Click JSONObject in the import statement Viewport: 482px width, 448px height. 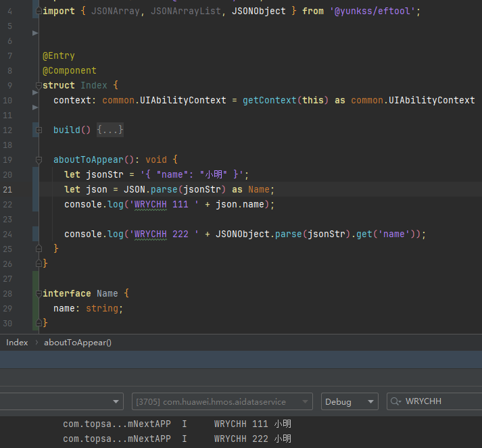pyautogui.click(x=258, y=11)
